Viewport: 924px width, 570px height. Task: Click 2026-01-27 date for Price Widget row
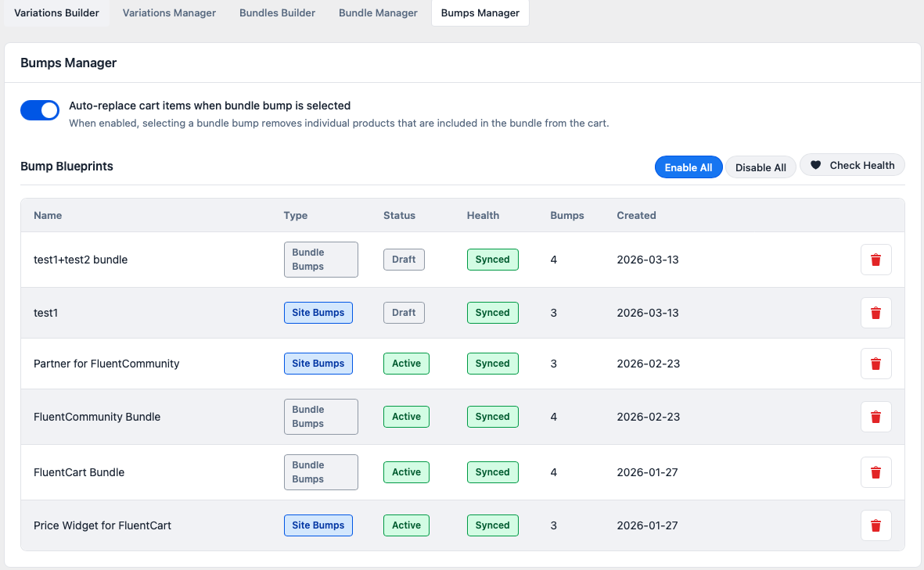point(647,525)
